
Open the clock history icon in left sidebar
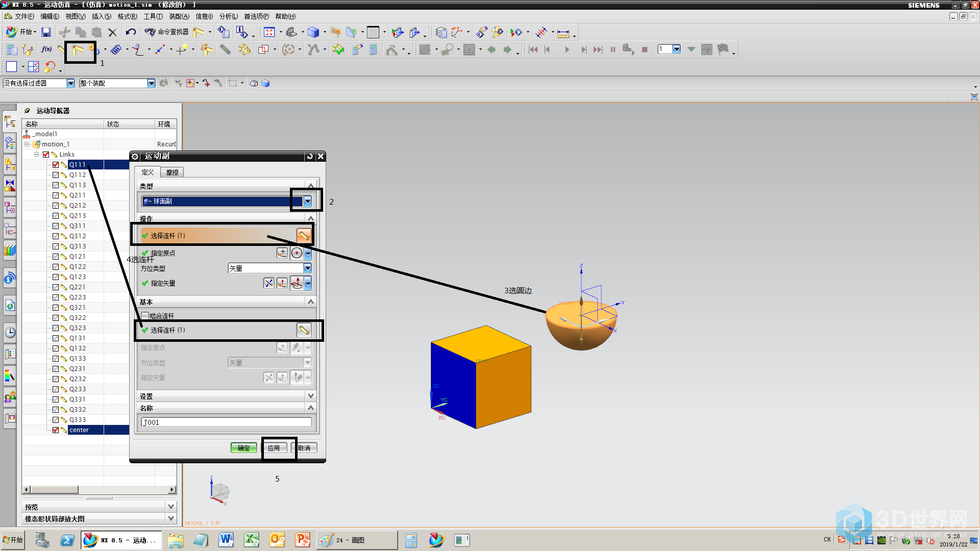coord(10,333)
